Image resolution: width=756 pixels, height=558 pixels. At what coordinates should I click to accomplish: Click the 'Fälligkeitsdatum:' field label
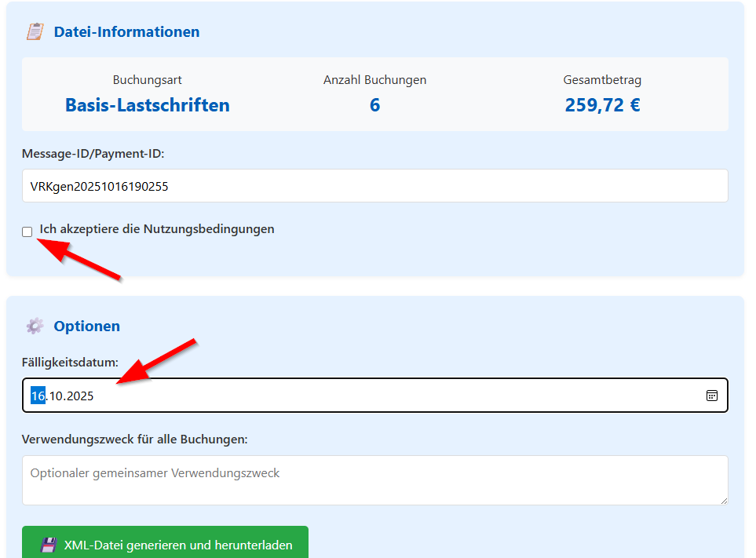pos(70,363)
